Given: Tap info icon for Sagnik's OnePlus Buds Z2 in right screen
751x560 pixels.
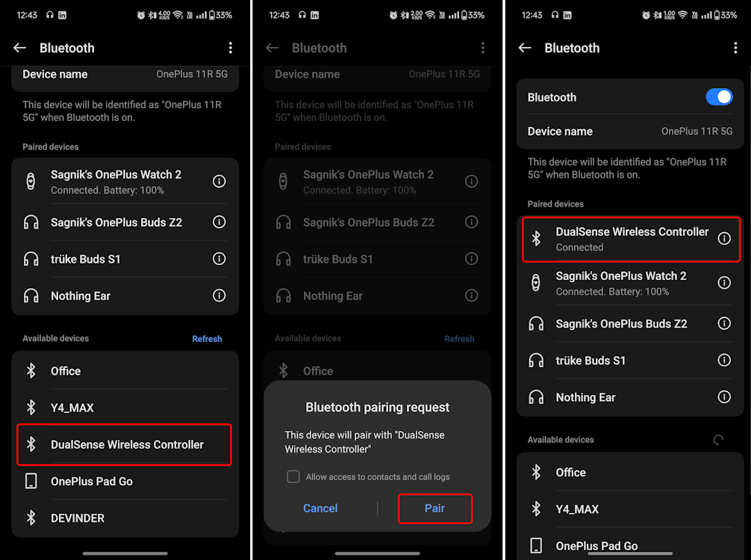Looking at the screenshot, I should [723, 323].
